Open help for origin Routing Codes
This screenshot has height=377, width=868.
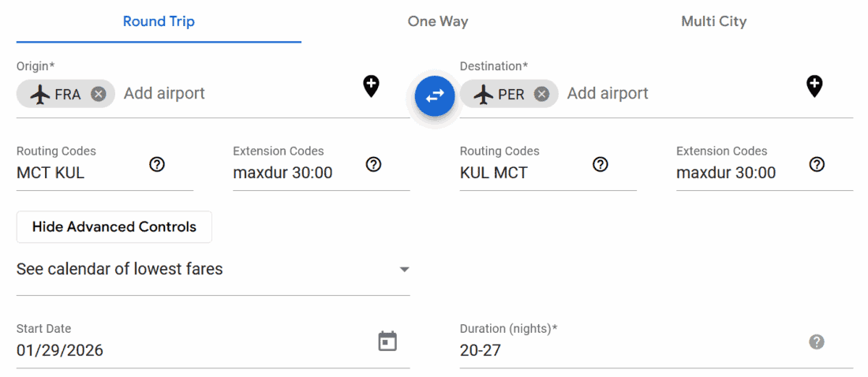[x=157, y=165]
